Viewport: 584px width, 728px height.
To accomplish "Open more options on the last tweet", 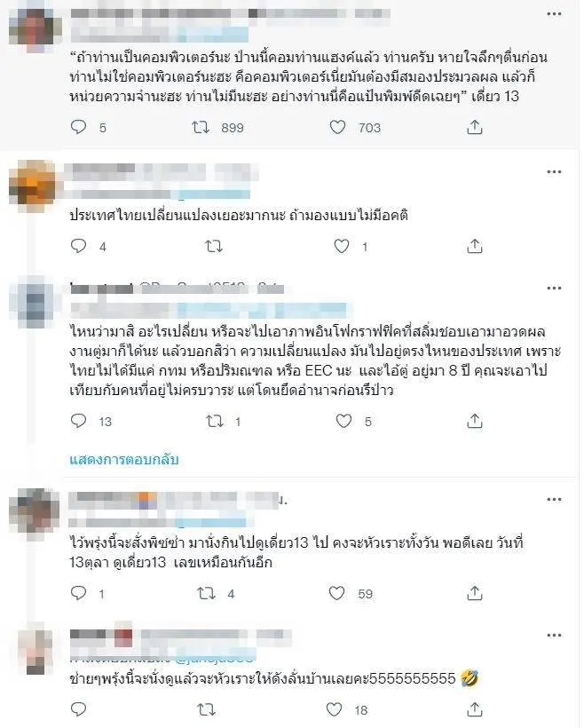I will point(555,635).
